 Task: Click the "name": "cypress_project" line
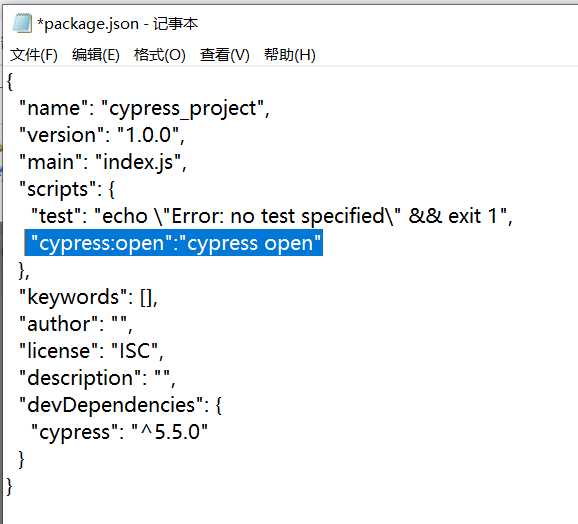(144, 109)
